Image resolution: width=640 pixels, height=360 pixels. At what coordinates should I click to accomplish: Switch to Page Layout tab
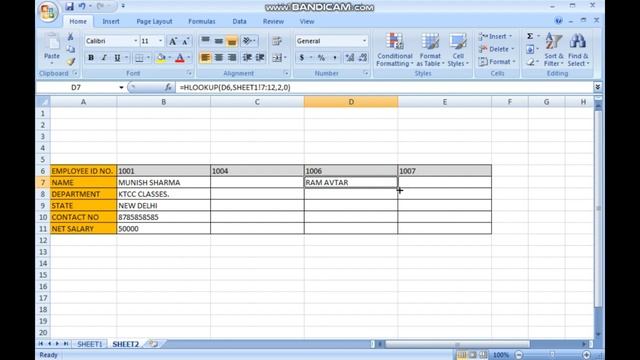(x=154, y=21)
